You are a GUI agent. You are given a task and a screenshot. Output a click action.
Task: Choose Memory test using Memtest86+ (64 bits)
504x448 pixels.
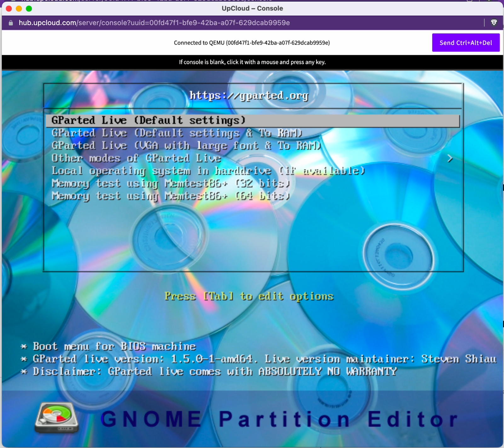tap(170, 196)
